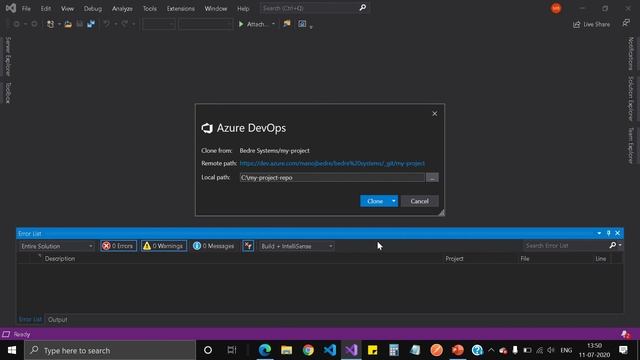Open the Build + IntelliSense dropdown
The image size is (640, 360).
point(297,246)
